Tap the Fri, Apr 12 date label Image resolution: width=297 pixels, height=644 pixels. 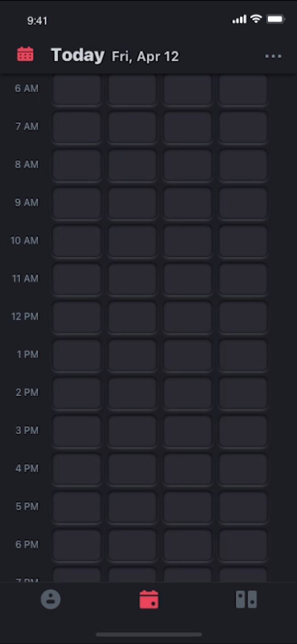[145, 57]
